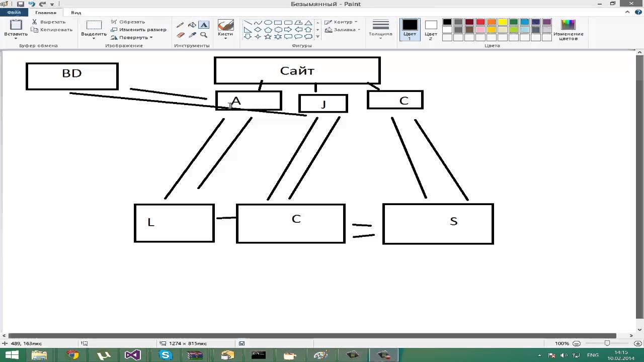Open Edit colors (Изменение цветов)
Viewport: 644px width, 362px height.
coord(568,30)
